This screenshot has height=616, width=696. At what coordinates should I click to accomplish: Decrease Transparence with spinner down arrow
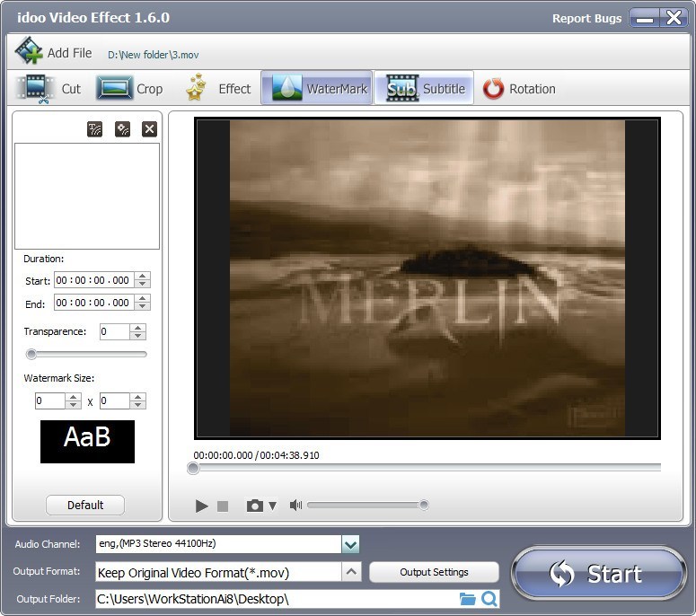138,336
